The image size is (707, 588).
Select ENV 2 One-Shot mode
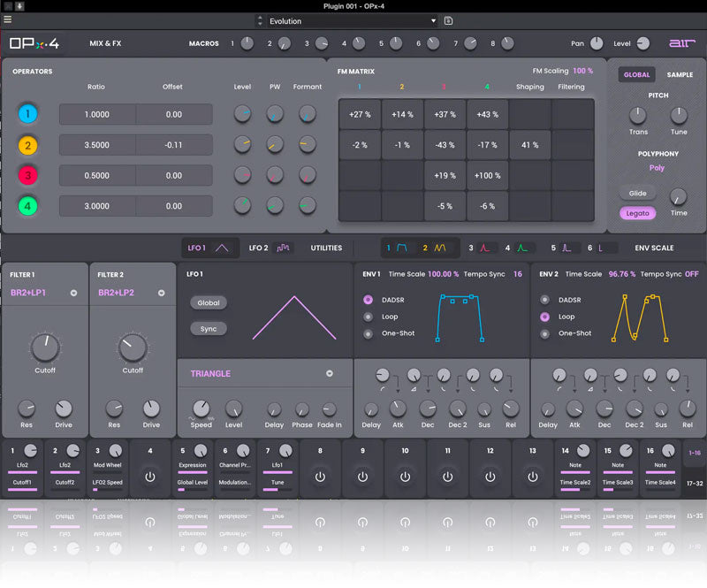pos(544,334)
